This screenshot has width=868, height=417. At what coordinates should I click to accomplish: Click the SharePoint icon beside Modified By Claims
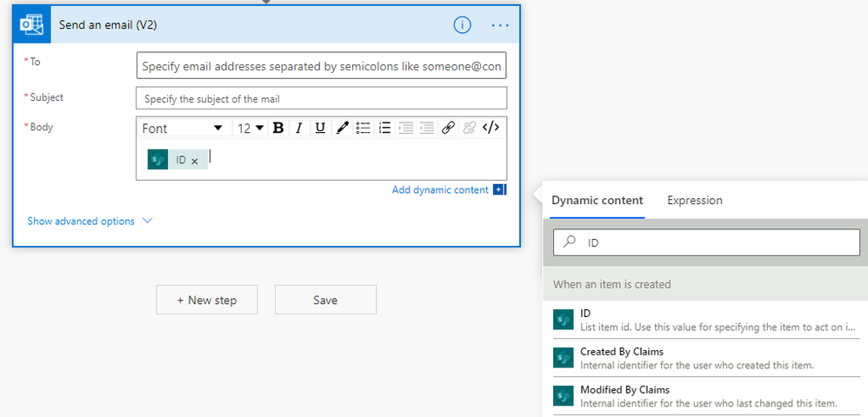tap(563, 396)
